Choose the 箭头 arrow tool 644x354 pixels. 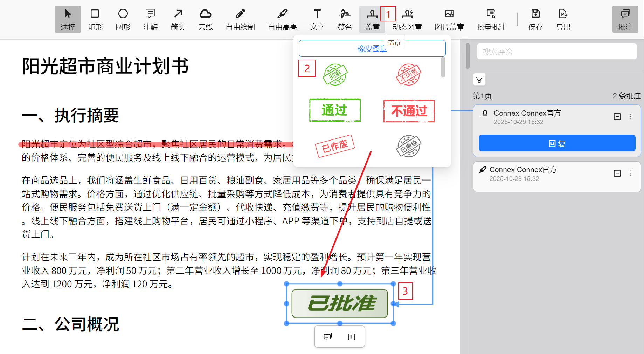178,19
